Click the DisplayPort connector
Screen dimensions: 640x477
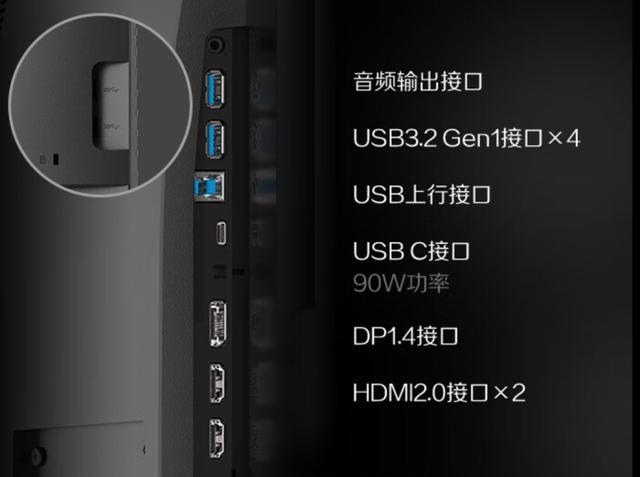click(x=218, y=324)
